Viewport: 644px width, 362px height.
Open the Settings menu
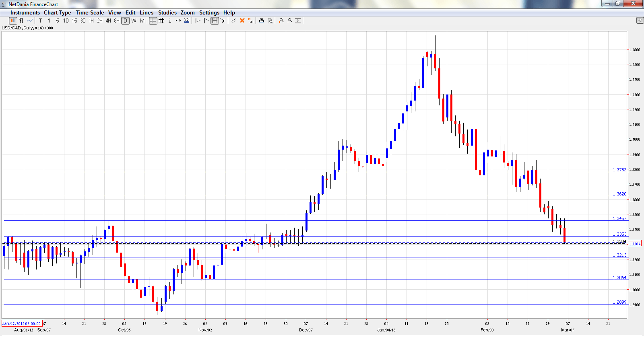209,12
